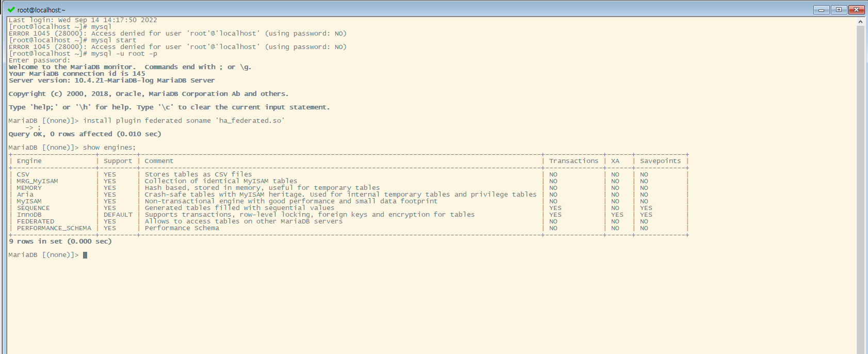Click 'Allows to access tables on other MariaDB servers'
The image size is (868, 354).
click(x=244, y=221)
